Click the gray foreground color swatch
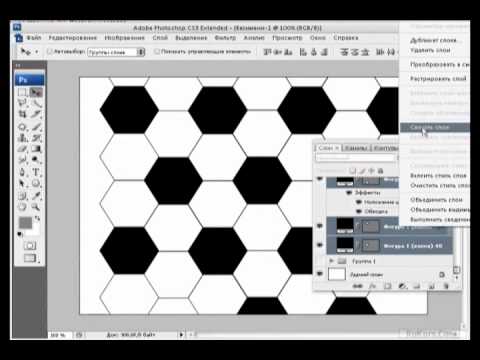The height and width of the screenshot is (360, 480). point(25,222)
